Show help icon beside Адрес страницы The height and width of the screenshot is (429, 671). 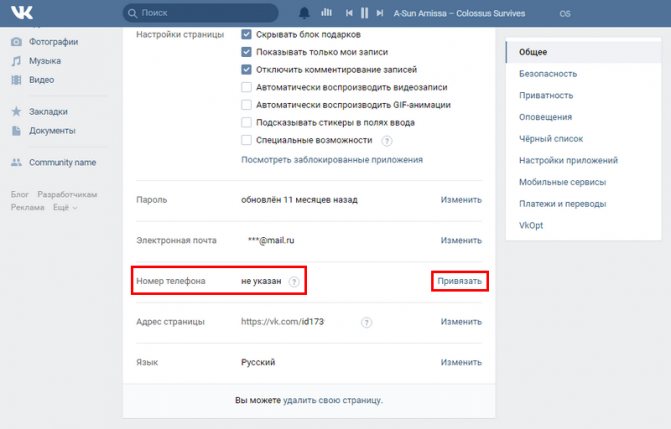point(366,322)
